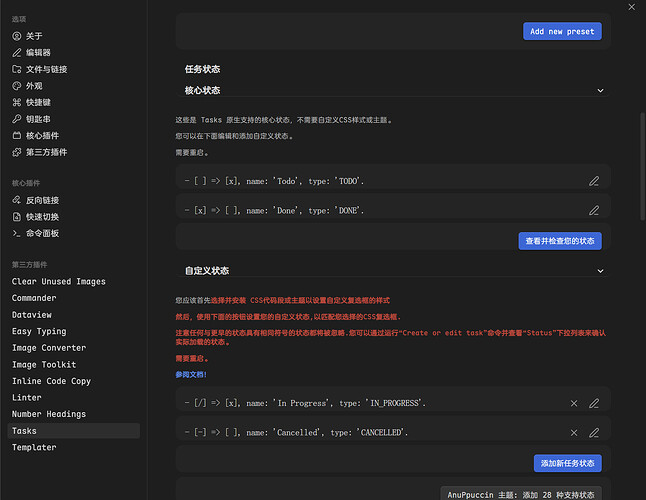Click the edit pencil for Done status

click(x=594, y=211)
